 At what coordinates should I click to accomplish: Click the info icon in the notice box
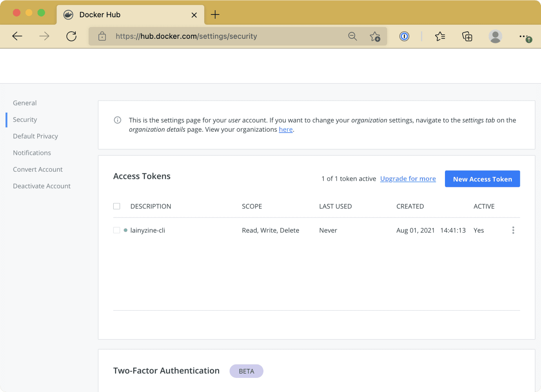point(118,120)
